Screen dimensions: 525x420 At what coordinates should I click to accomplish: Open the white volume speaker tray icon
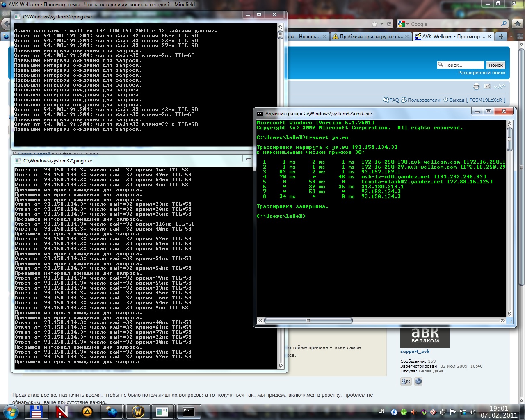tap(472, 412)
